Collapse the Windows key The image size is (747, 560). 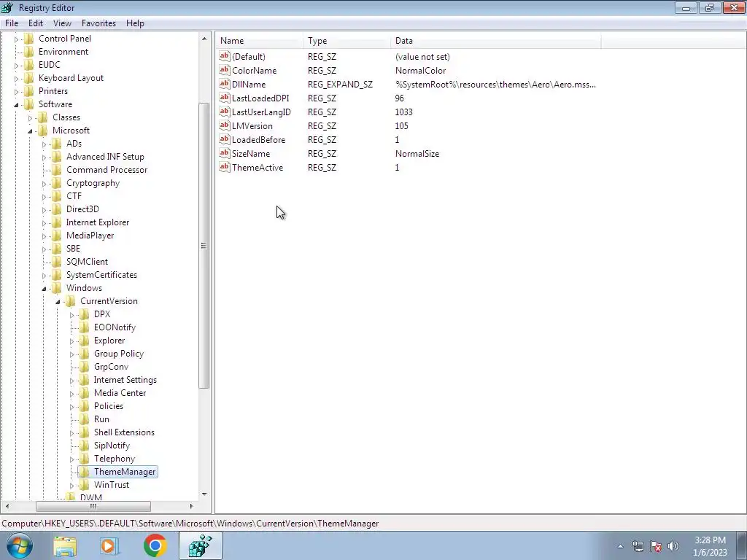click(44, 288)
